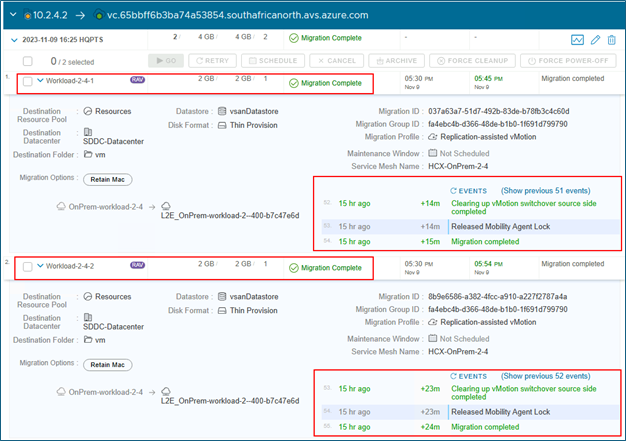Click the 05:45 PM end time
The image size is (626, 441).
(488, 79)
